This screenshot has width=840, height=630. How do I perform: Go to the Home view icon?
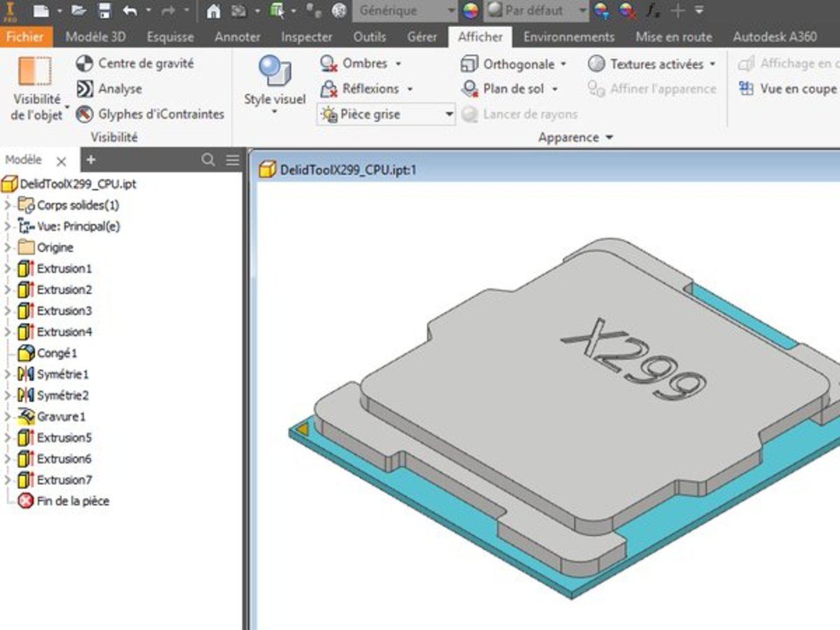coord(213,10)
